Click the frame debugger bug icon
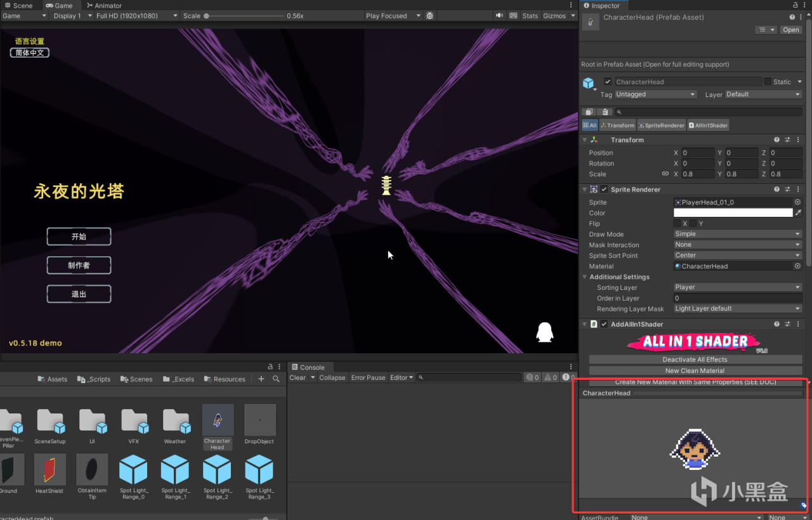 pyautogui.click(x=430, y=16)
